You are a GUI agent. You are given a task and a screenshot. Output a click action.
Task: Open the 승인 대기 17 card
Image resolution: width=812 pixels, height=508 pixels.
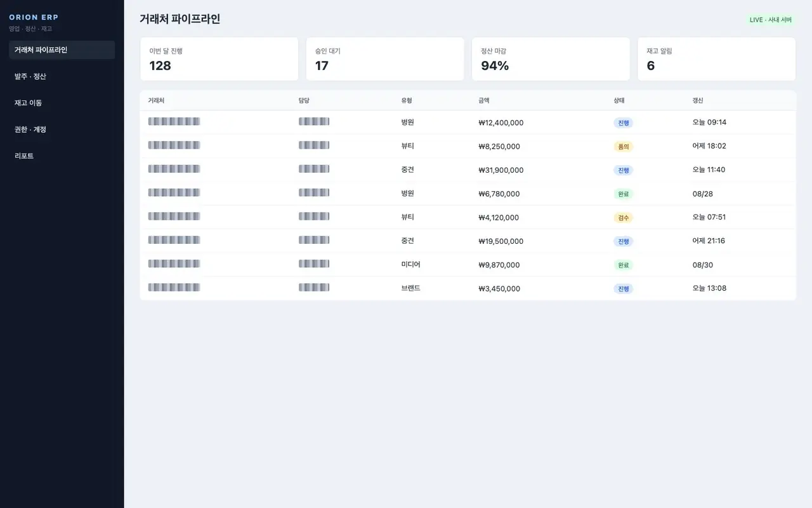coord(385,59)
